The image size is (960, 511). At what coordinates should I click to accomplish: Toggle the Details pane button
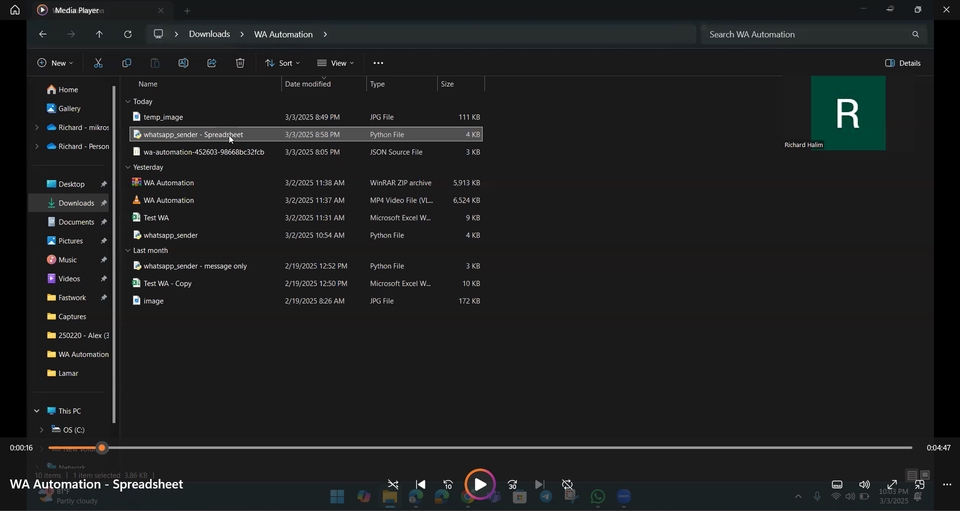click(x=902, y=63)
